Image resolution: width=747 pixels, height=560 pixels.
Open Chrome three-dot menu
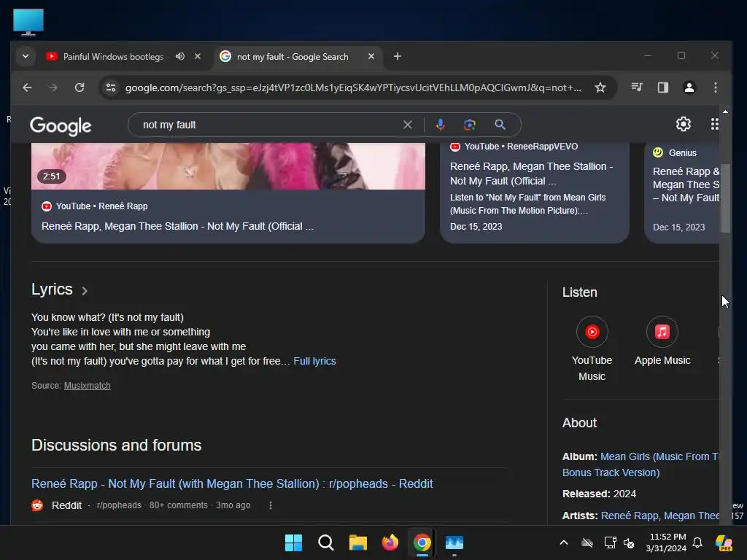(715, 87)
